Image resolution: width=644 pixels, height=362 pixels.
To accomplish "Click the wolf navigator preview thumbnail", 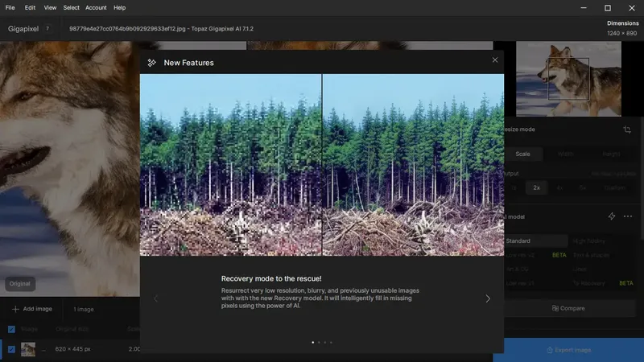I will [568, 78].
